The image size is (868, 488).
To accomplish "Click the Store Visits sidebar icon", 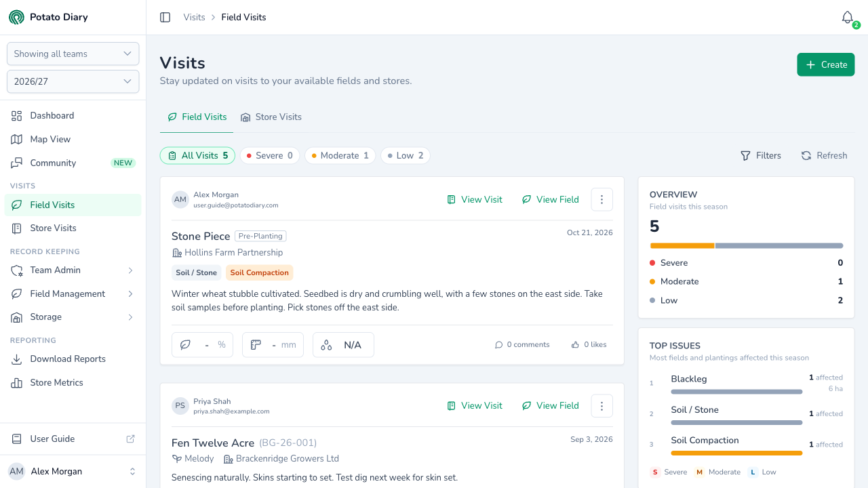I will click(x=17, y=228).
